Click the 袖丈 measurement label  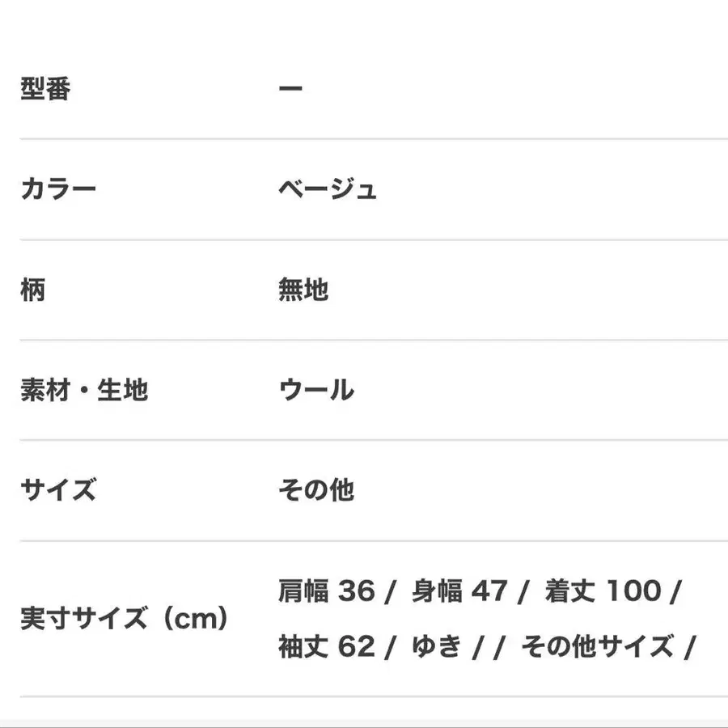[303, 646]
